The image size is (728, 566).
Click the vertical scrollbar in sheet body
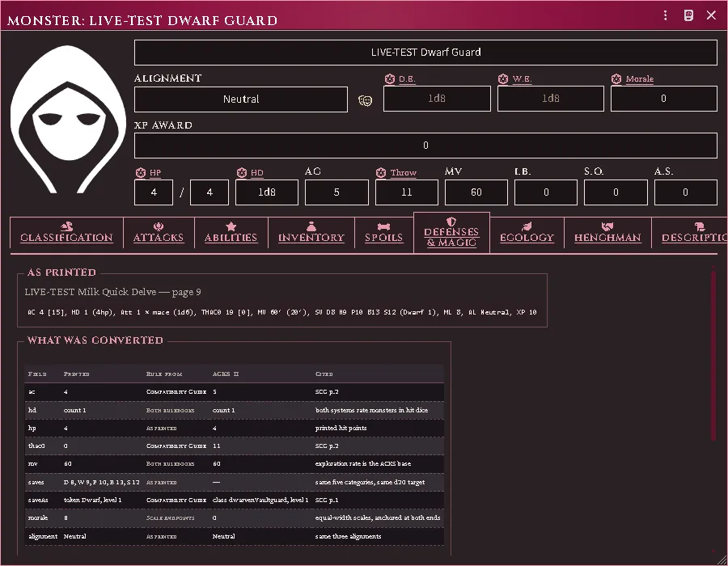[x=713, y=355]
